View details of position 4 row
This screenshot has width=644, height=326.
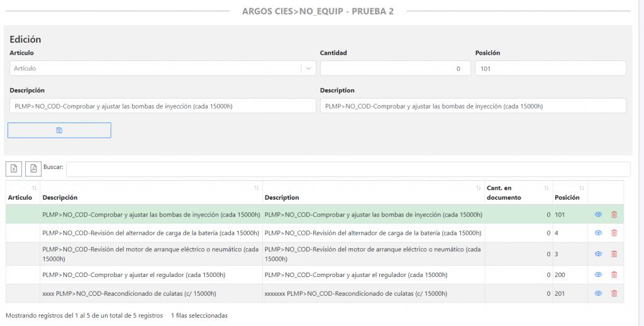pos(598,233)
